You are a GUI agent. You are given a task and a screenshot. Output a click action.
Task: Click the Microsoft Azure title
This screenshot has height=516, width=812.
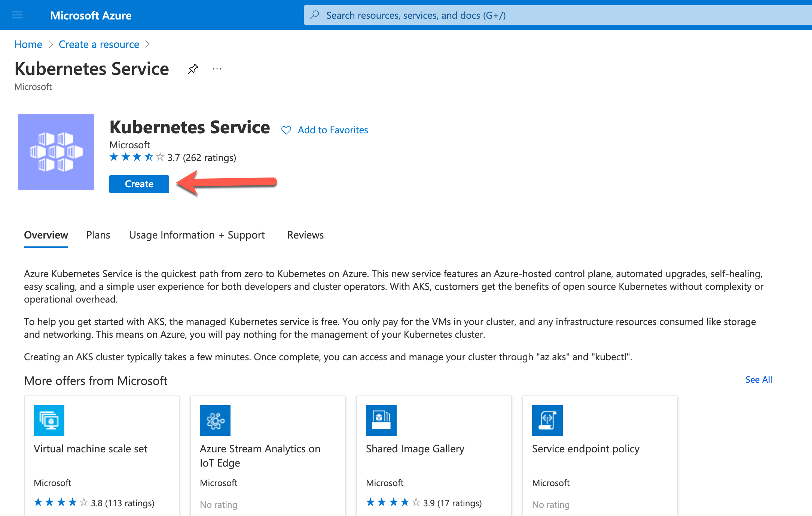pos(91,15)
